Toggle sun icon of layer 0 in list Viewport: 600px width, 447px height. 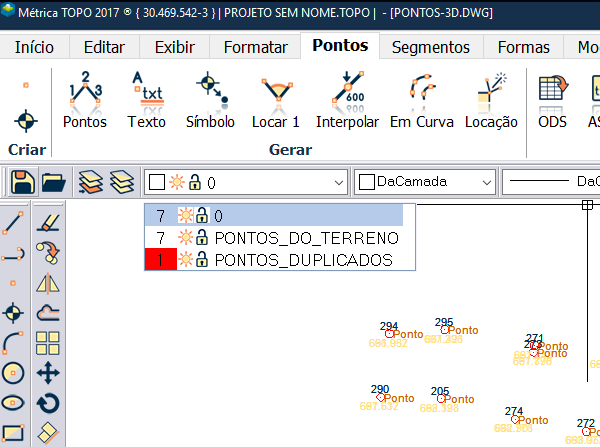[x=184, y=215]
